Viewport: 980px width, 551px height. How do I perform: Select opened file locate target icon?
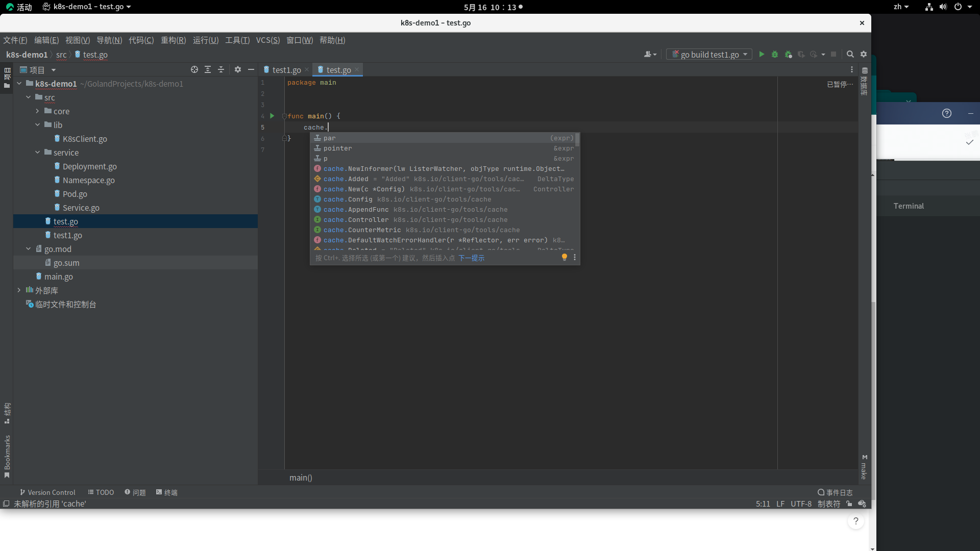point(194,69)
